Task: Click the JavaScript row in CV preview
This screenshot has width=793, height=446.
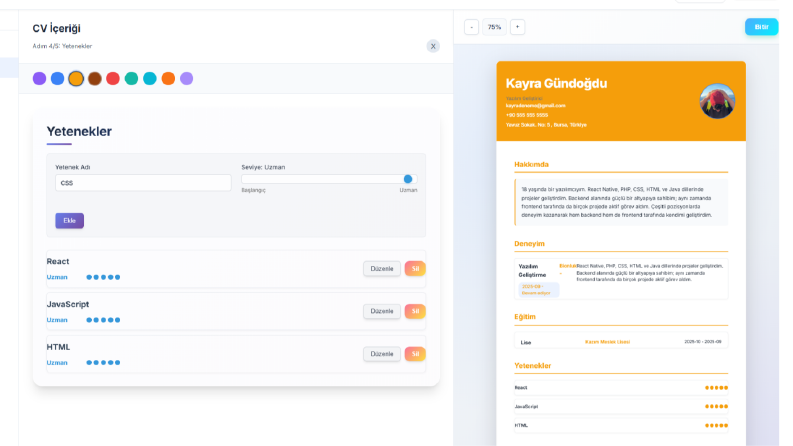Action: click(x=621, y=407)
